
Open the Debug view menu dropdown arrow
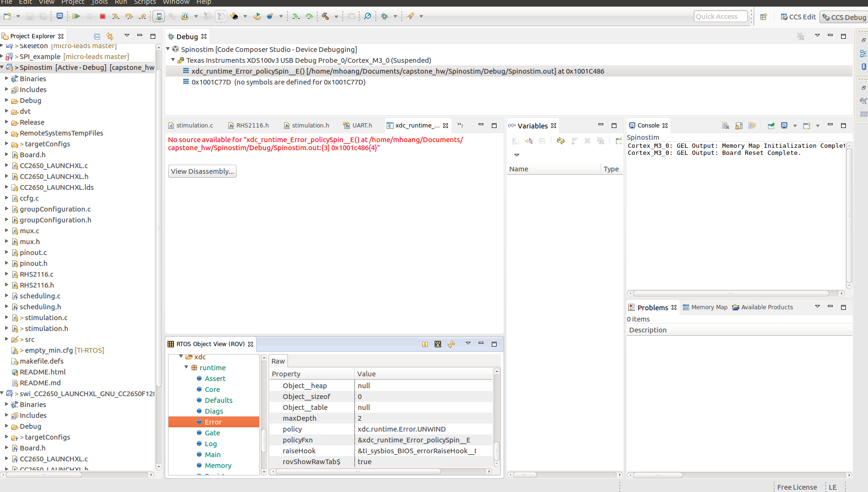(x=817, y=36)
